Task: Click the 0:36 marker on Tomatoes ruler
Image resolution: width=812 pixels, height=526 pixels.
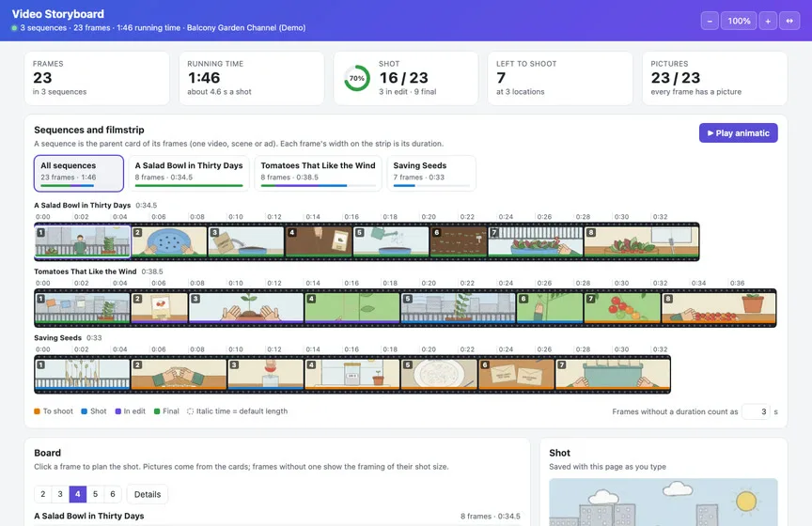Action: [x=737, y=283]
